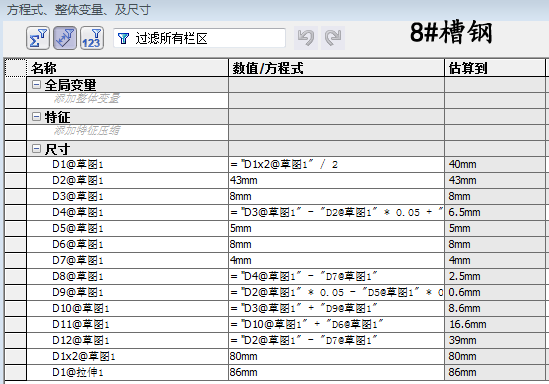
Task: Collapse the 全局变量 section
Action: [36, 84]
